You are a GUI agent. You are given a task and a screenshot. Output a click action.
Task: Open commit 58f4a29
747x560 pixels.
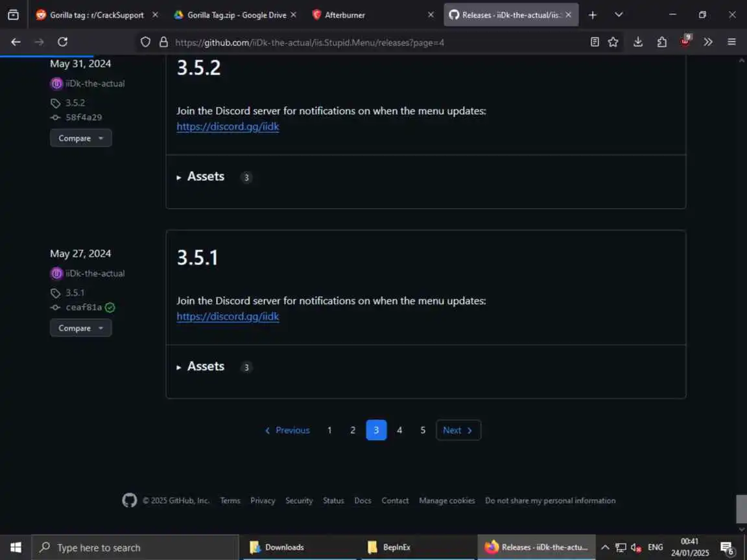click(84, 117)
